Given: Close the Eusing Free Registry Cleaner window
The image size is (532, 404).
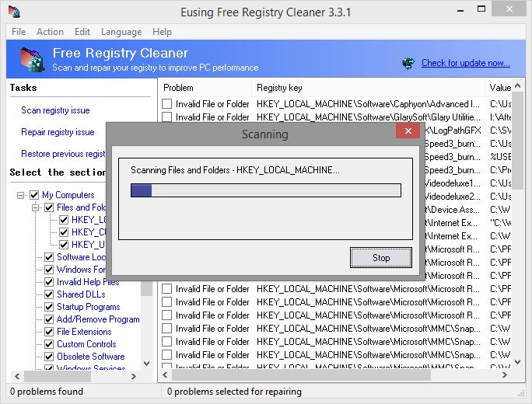Looking at the screenshot, I should coord(509,9).
